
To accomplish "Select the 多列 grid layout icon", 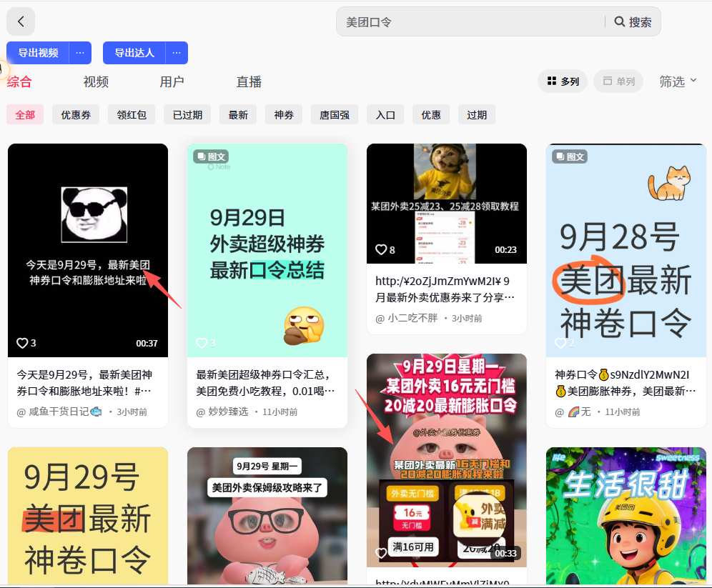I will 563,81.
